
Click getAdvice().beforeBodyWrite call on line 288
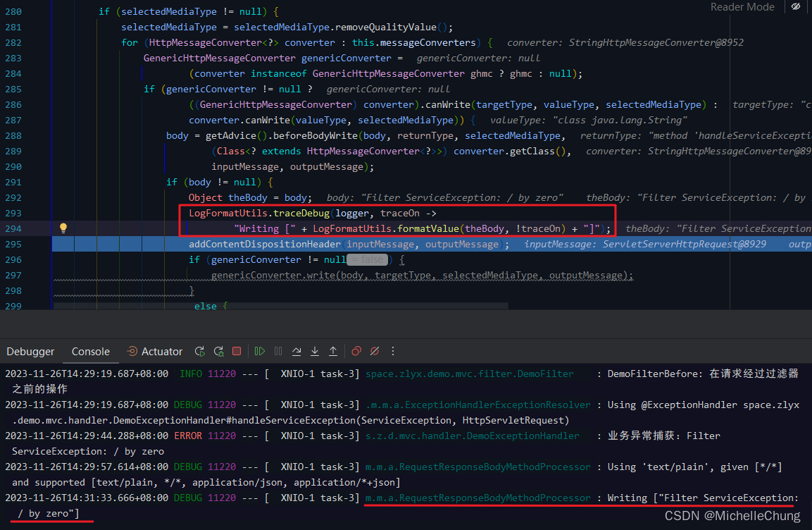coord(281,136)
